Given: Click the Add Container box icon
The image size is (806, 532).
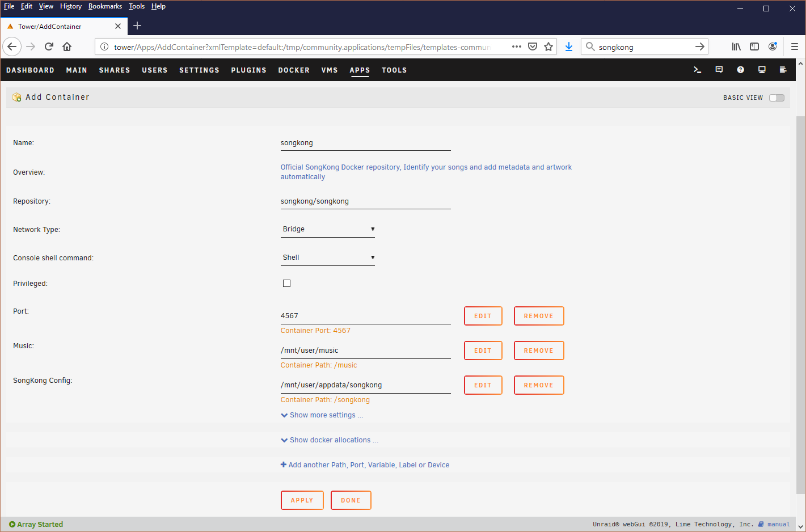Looking at the screenshot, I should [16, 98].
